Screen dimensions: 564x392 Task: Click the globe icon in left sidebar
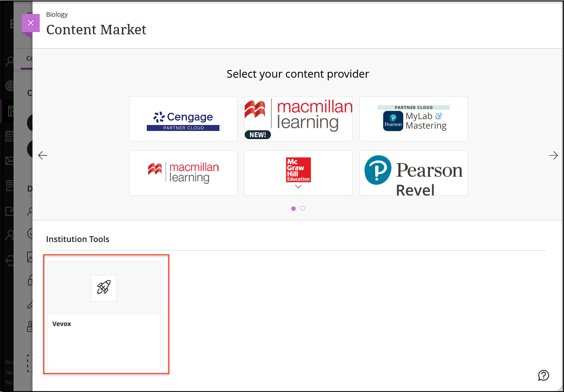tap(10, 86)
